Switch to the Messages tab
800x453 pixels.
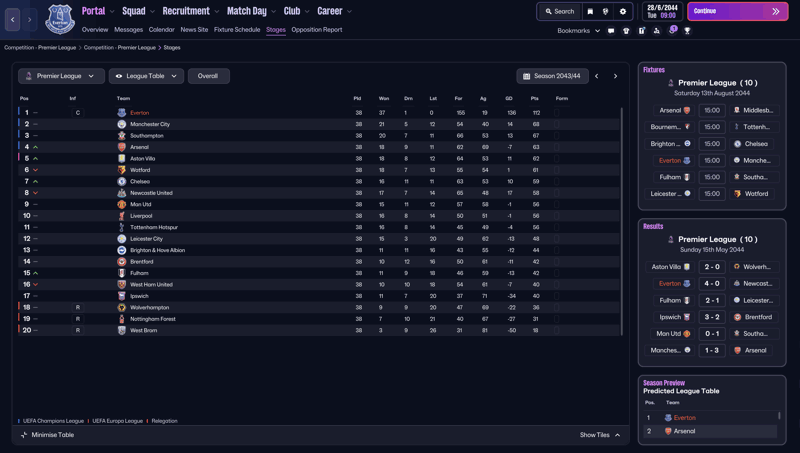pyautogui.click(x=129, y=30)
